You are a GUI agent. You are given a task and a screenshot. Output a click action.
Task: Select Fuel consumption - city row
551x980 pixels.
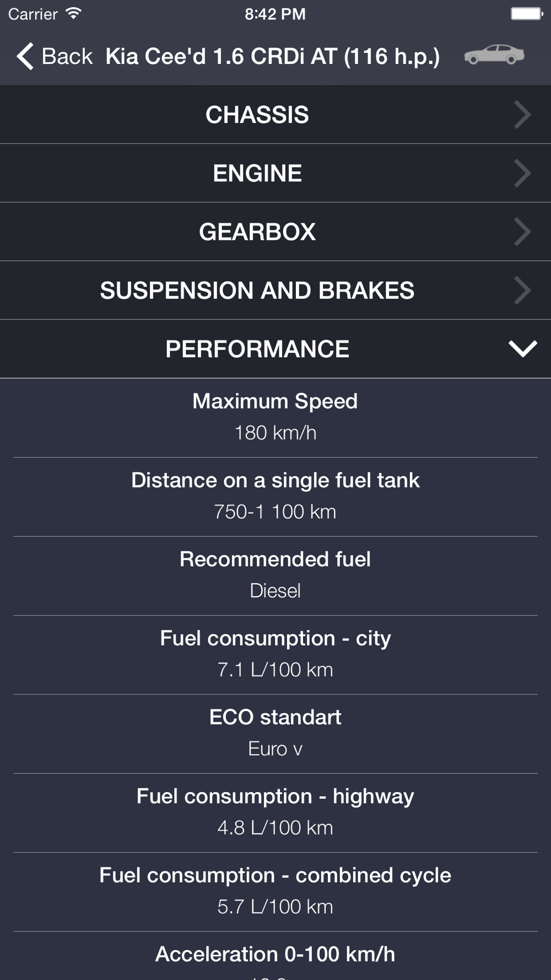(275, 654)
